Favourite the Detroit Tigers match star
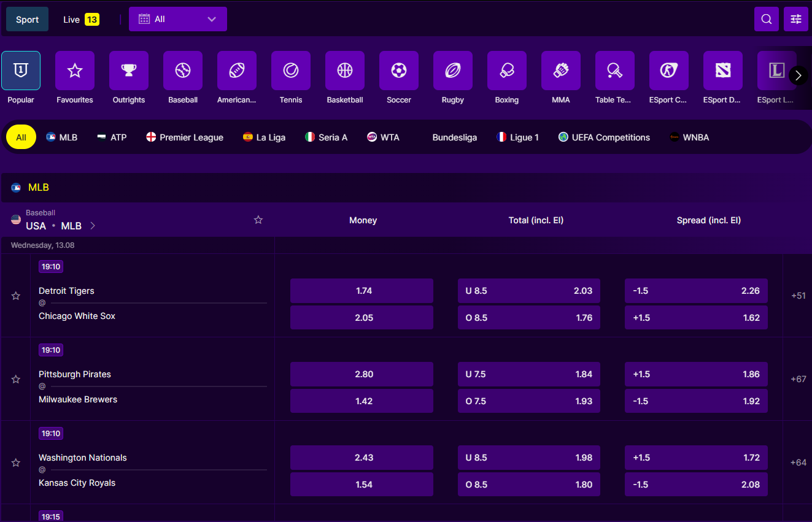 16,296
